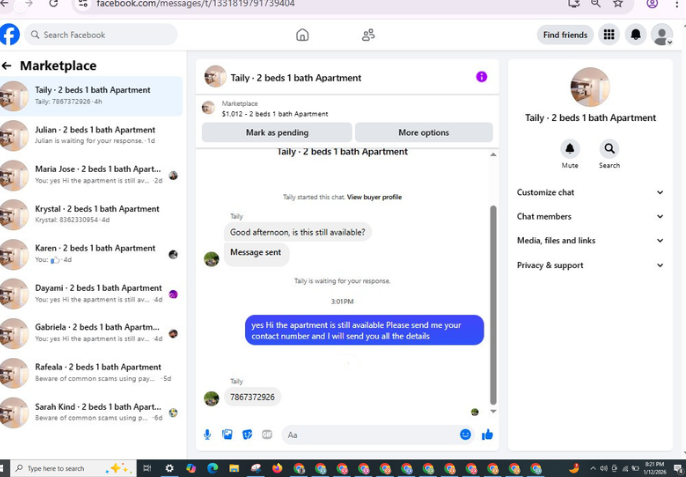Expand Customize chat section
Viewport: 686px width, 477px height.
[x=590, y=193]
